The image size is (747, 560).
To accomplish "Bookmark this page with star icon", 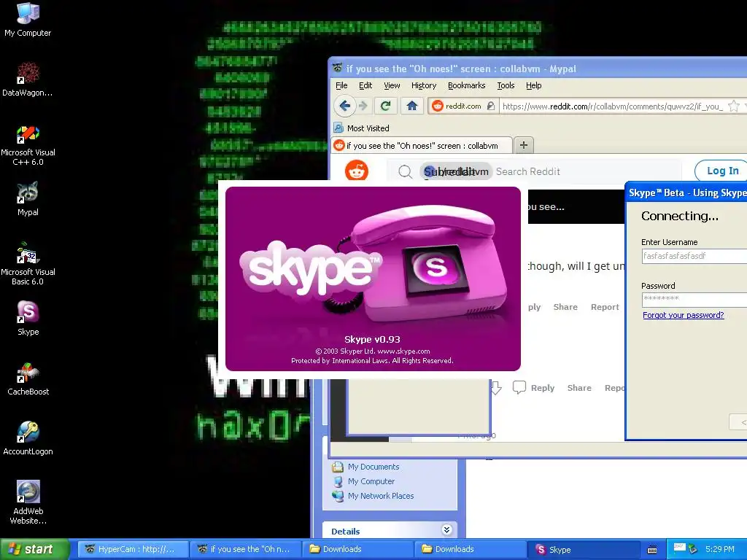I will [734, 106].
